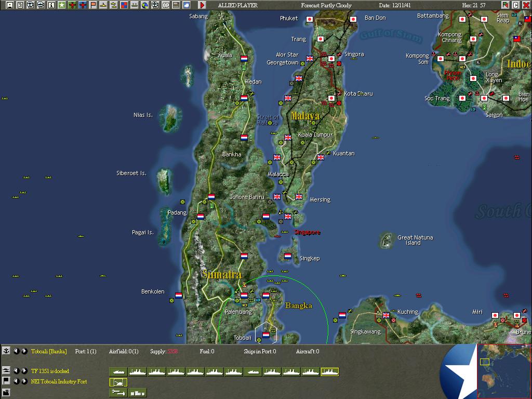Click the anchor port icon in bottom panel
This screenshot has height=399, width=532.
(6, 351)
